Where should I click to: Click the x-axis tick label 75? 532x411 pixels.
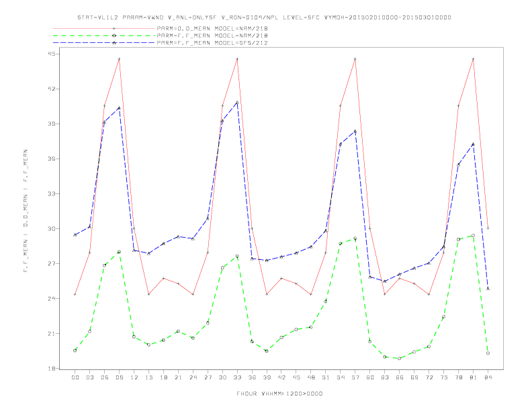[x=444, y=377]
